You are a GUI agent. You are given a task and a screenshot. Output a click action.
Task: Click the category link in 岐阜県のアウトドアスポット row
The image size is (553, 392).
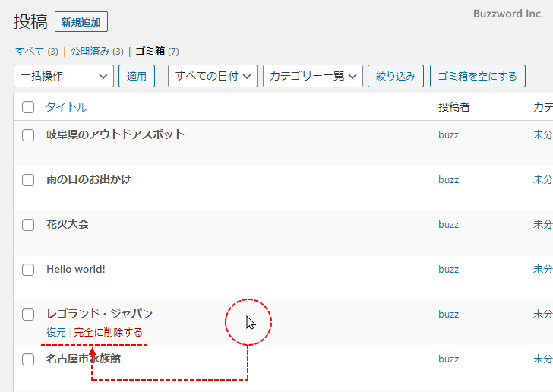tap(542, 135)
